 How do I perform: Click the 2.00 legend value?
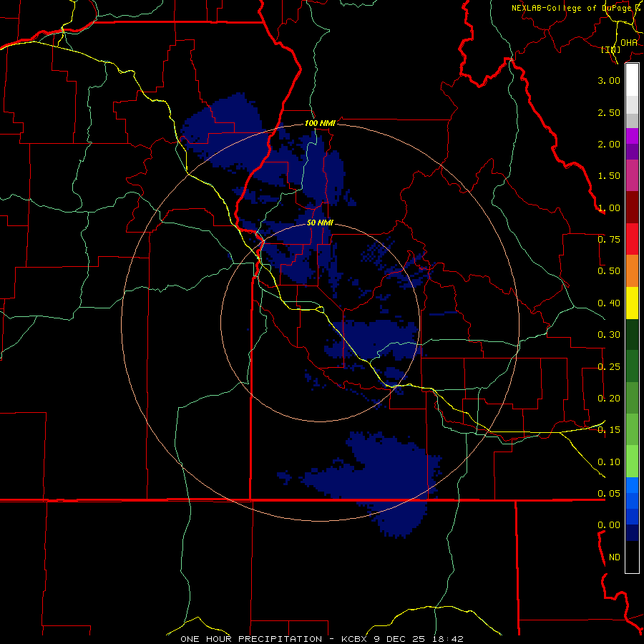click(609, 144)
